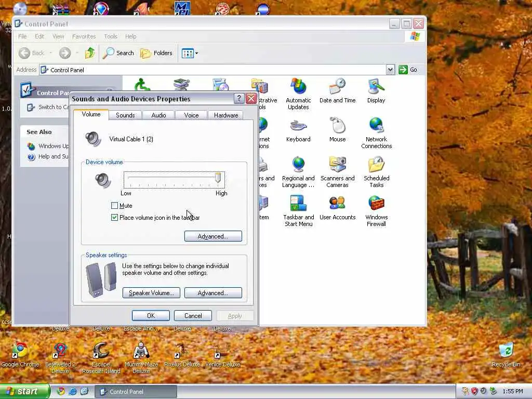Screen dimensions: 532x399
Task: Switch to the Sounds tab
Action: coord(125,115)
